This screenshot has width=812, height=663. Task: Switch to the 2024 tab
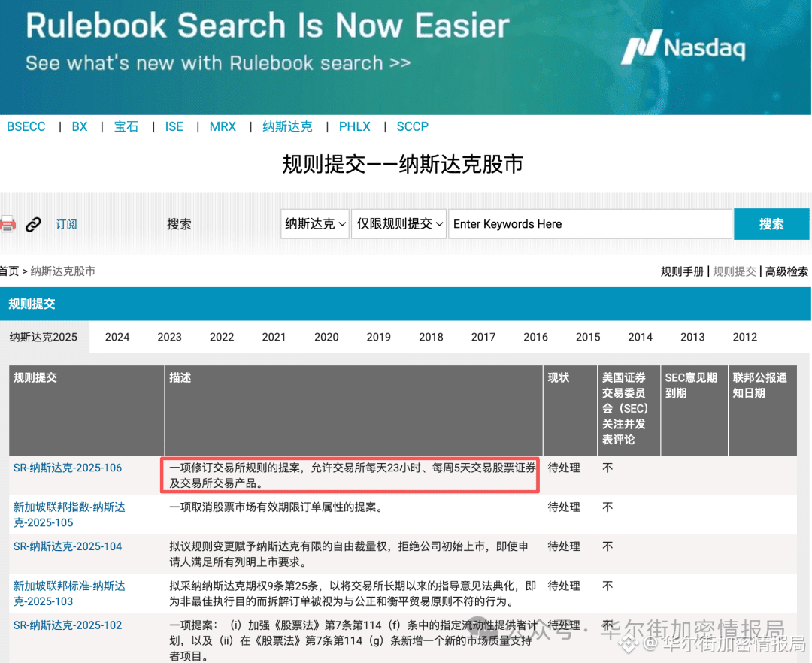pos(117,337)
